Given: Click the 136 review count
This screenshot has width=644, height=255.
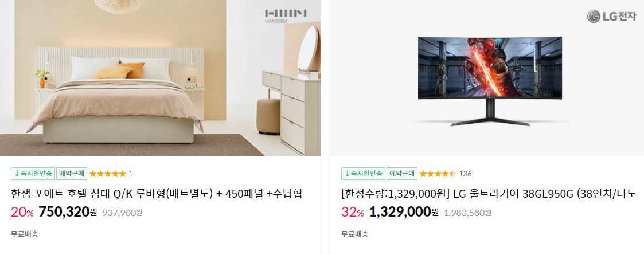Looking at the screenshot, I should pyautogui.click(x=465, y=174).
